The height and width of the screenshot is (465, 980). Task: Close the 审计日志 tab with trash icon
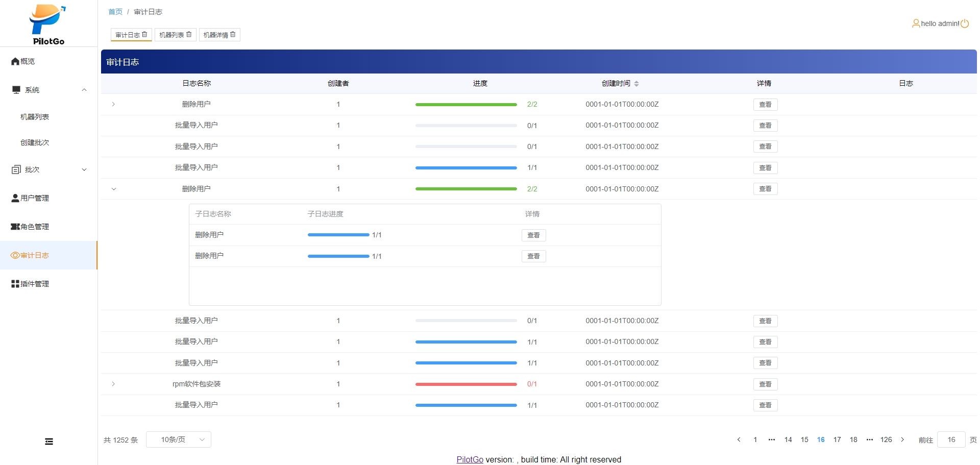[x=144, y=34]
